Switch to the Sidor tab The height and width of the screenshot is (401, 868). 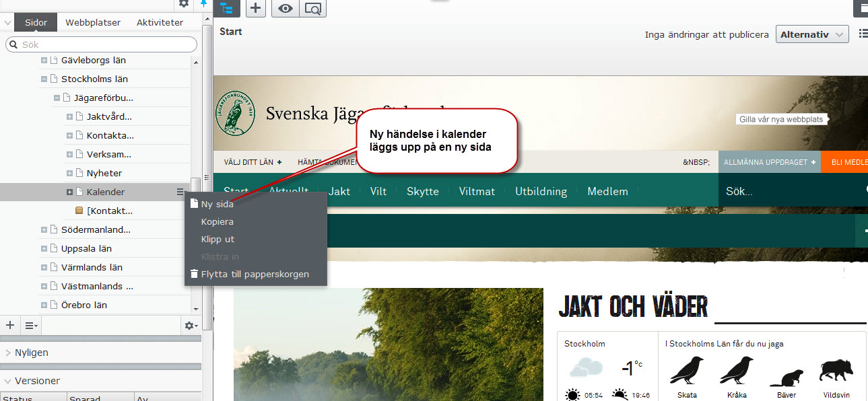(36, 22)
